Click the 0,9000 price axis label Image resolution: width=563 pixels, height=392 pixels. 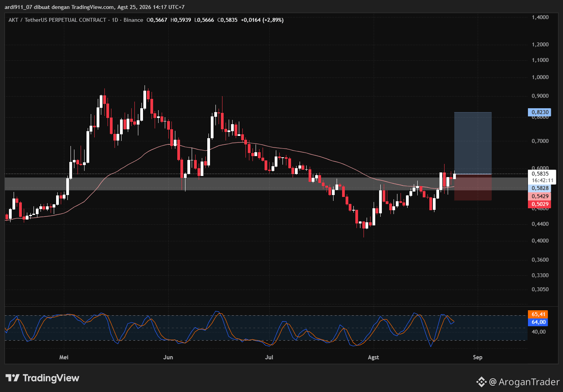(540, 96)
